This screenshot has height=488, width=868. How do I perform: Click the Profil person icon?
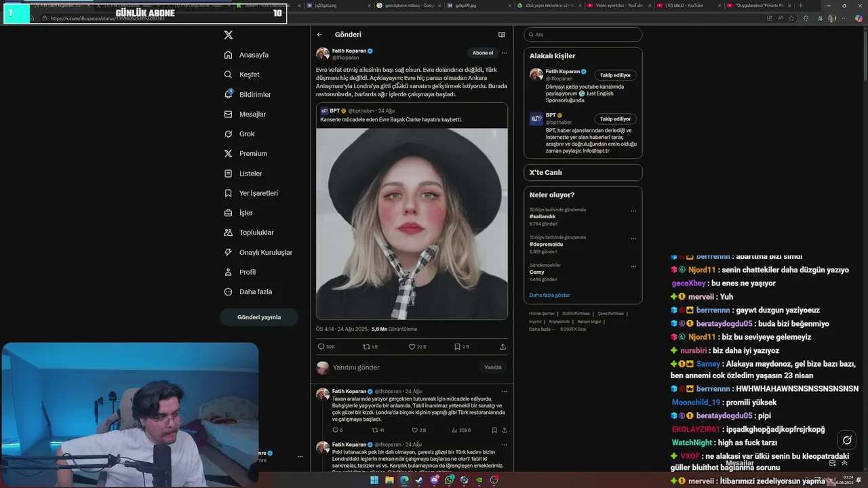pyautogui.click(x=229, y=272)
